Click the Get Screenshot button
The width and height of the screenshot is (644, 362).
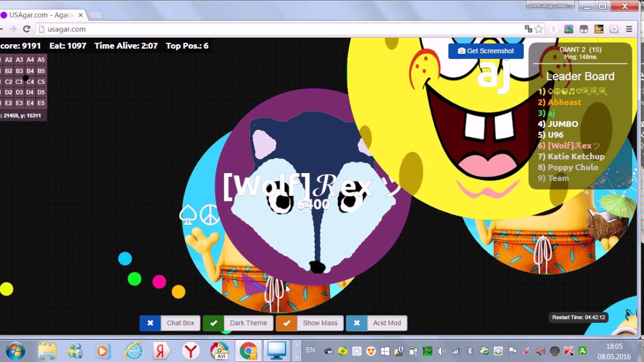[x=486, y=51]
